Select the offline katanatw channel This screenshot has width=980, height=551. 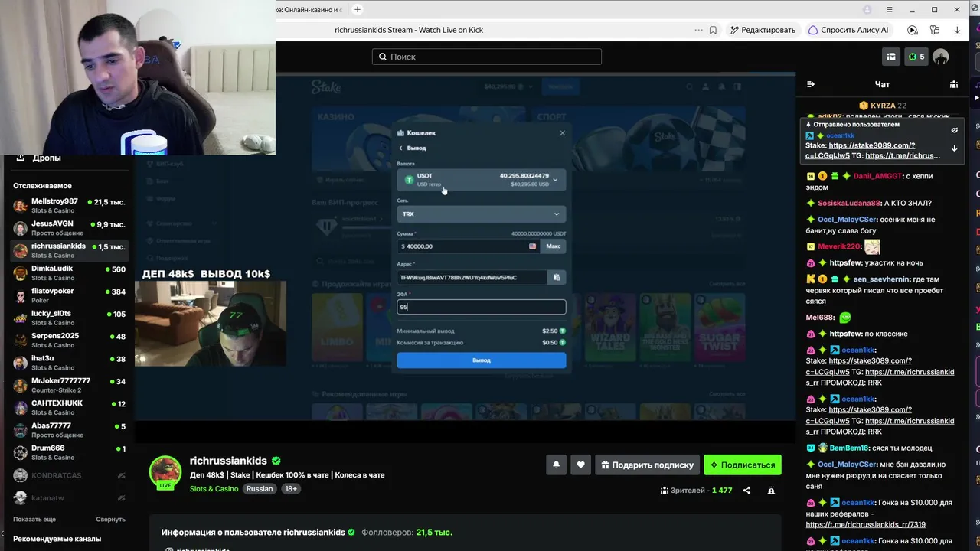click(69, 497)
